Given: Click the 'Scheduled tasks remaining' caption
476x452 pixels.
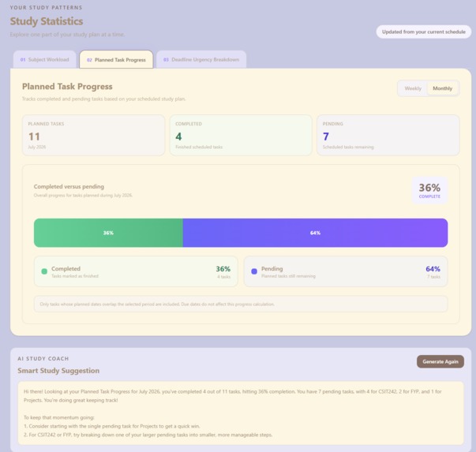Looking at the screenshot, I should coord(348,148).
